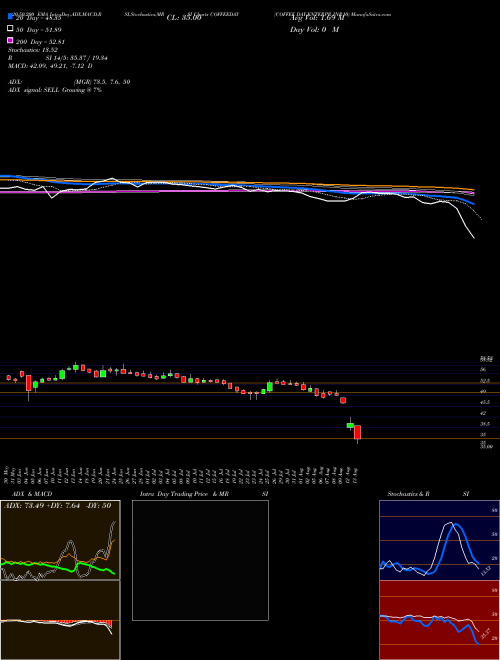This screenshot has width=500, height=660.
Task: Open the MACD histogram chart panel
Action: point(60,620)
